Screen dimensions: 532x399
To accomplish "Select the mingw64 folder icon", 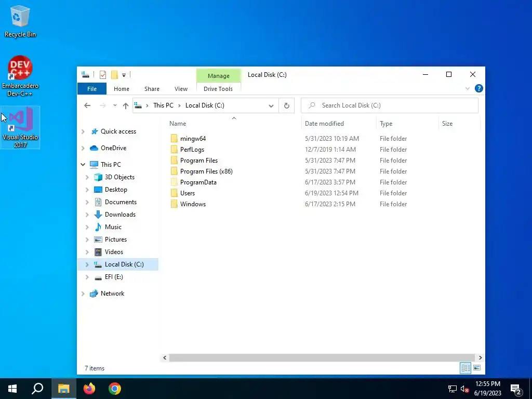I will point(174,138).
